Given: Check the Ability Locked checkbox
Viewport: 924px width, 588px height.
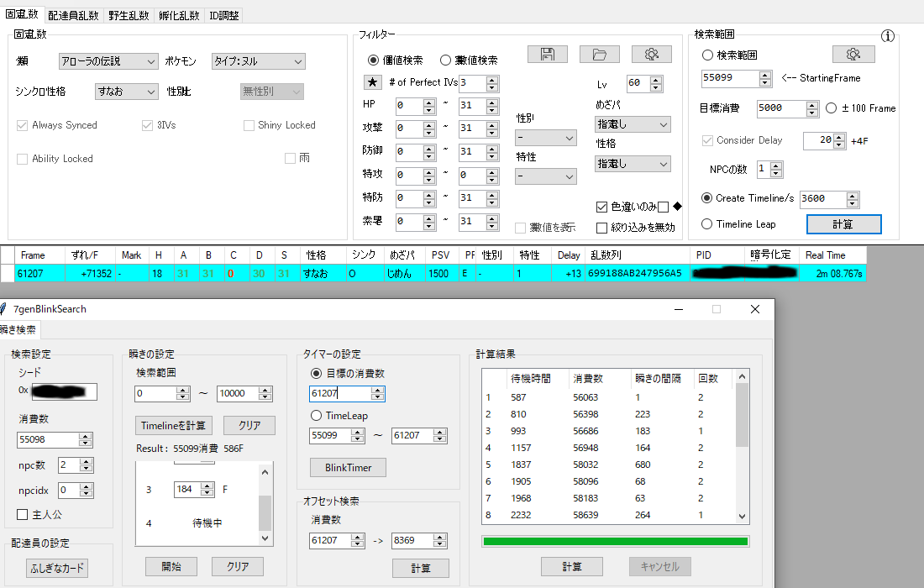Looking at the screenshot, I should pos(23,159).
